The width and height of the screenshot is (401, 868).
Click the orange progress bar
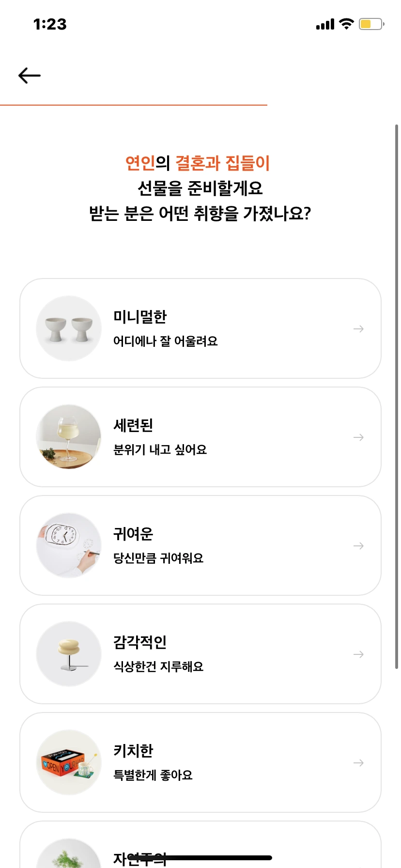tap(134, 105)
